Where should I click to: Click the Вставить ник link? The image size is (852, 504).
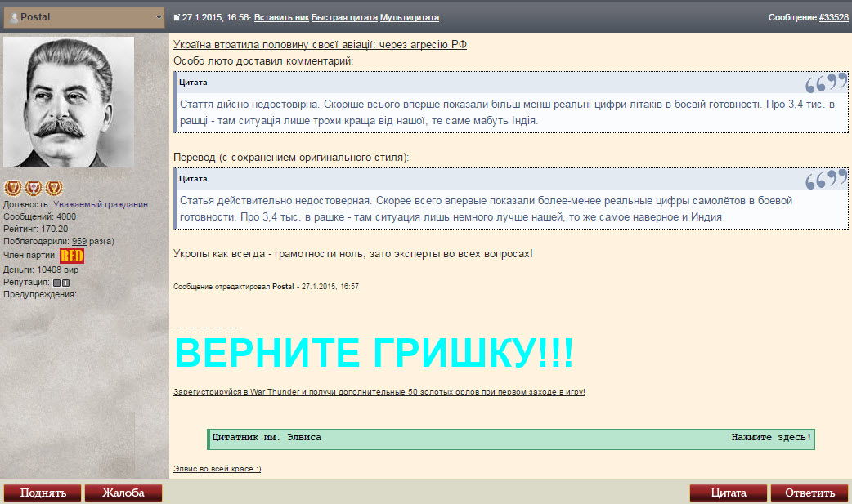point(282,17)
